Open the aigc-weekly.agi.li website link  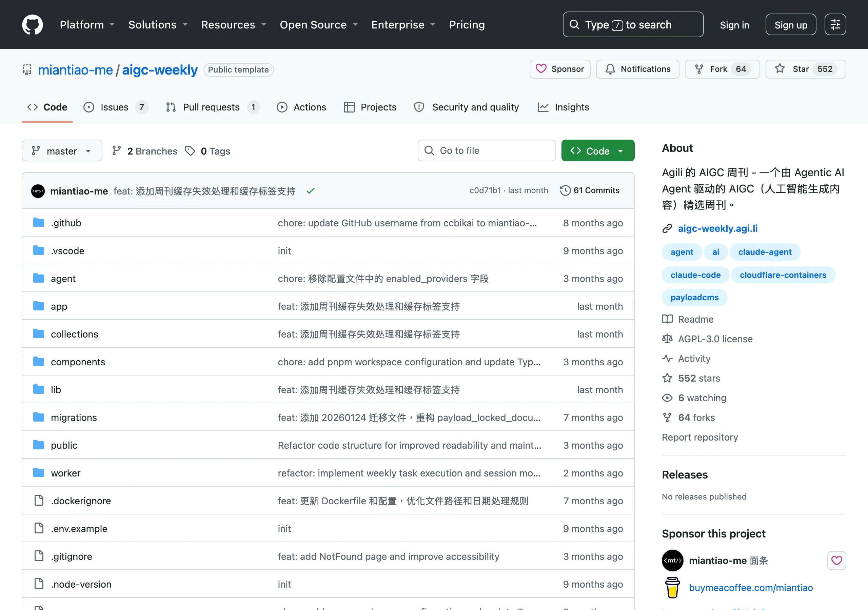coord(717,228)
